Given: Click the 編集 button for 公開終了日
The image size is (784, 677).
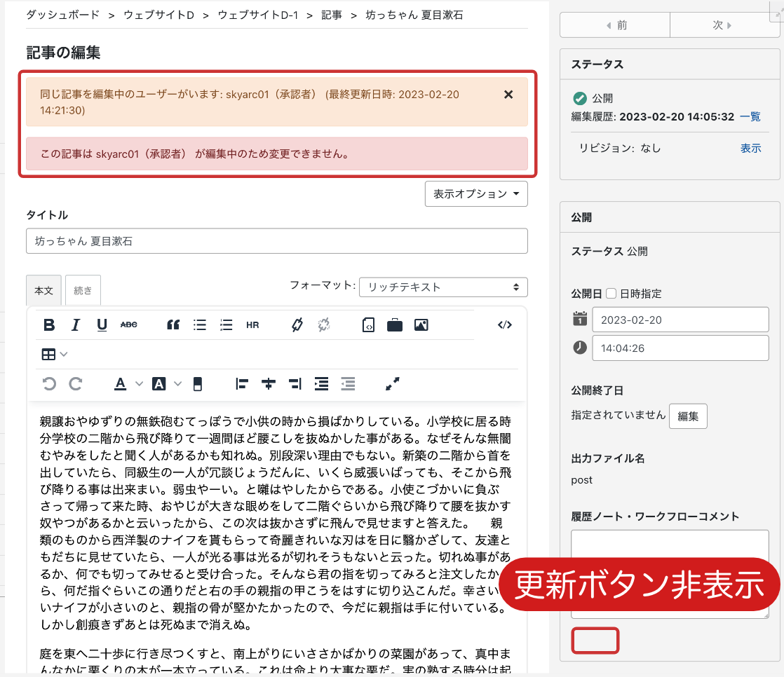Looking at the screenshot, I should tap(688, 416).
